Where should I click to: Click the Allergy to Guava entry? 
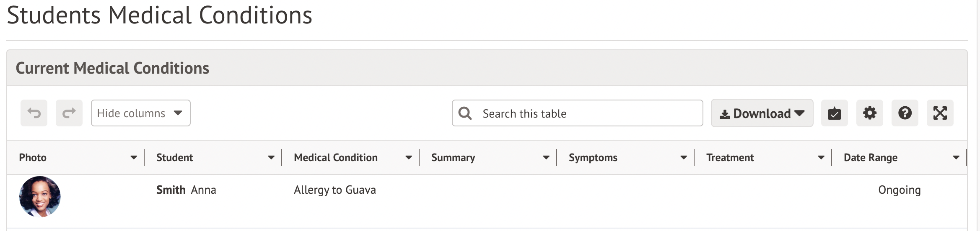tap(334, 190)
